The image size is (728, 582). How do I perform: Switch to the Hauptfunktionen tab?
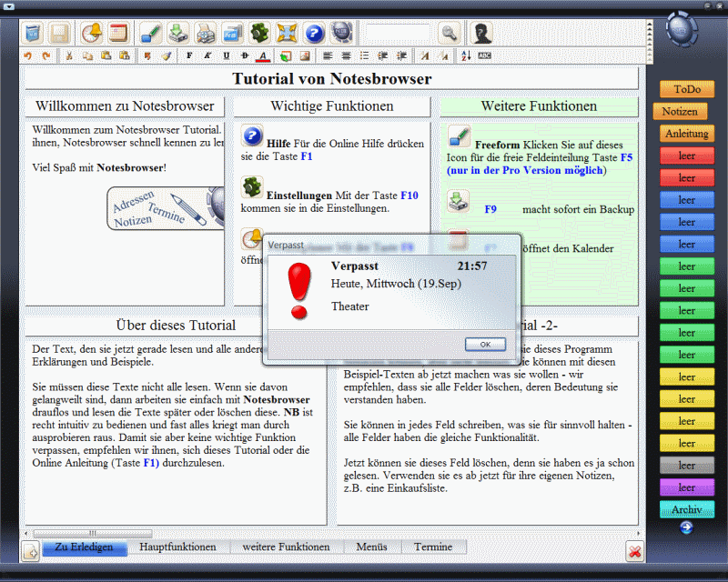[x=177, y=547]
